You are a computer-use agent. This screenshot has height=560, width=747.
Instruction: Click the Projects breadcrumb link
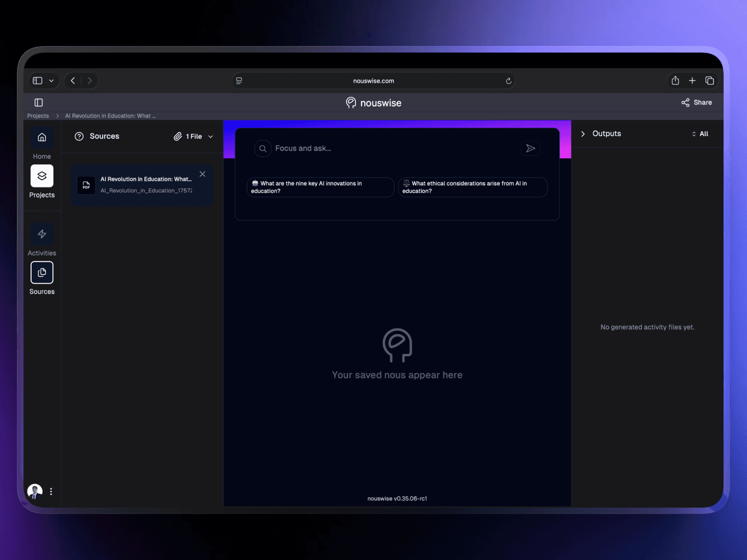pyautogui.click(x=38, y=116)
